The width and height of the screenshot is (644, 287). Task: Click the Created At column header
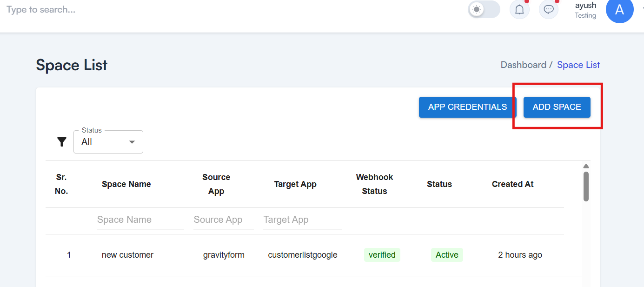pos(512,184)
